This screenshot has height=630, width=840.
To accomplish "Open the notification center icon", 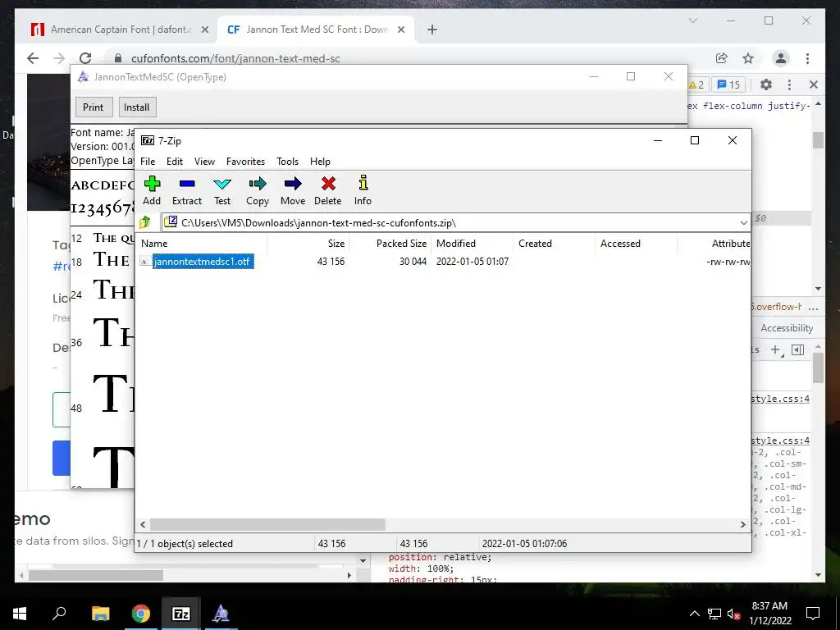I will pyautogui.click(x=813, y=614).
